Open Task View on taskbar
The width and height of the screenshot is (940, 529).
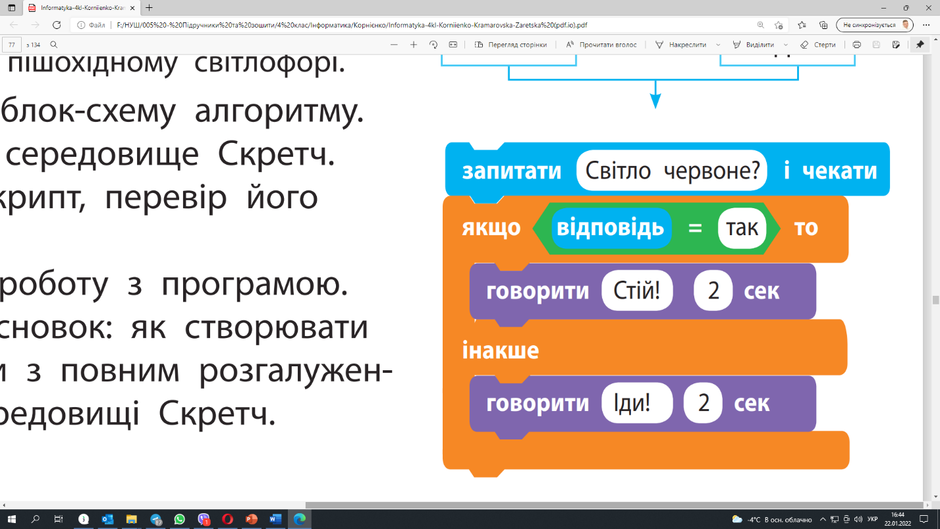pos(58,519)
